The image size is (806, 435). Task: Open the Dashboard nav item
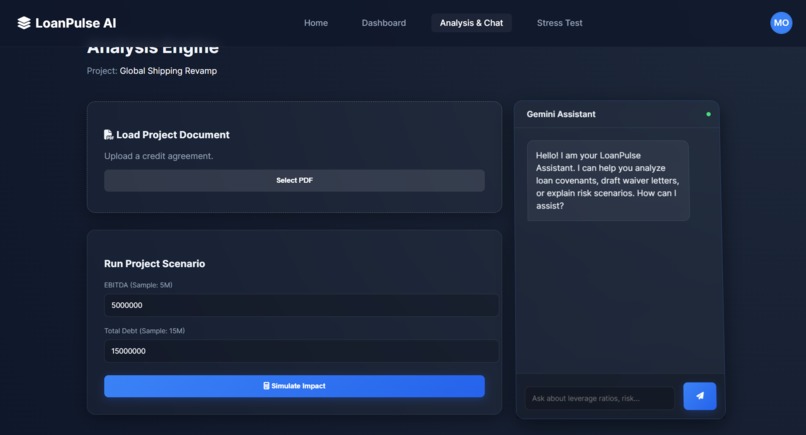click(383, 23)
